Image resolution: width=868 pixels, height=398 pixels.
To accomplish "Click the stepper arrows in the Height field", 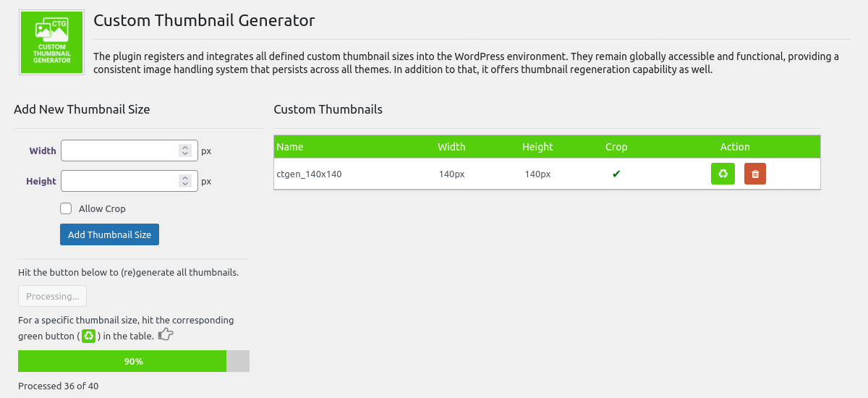I will click(x=185, y=181).
